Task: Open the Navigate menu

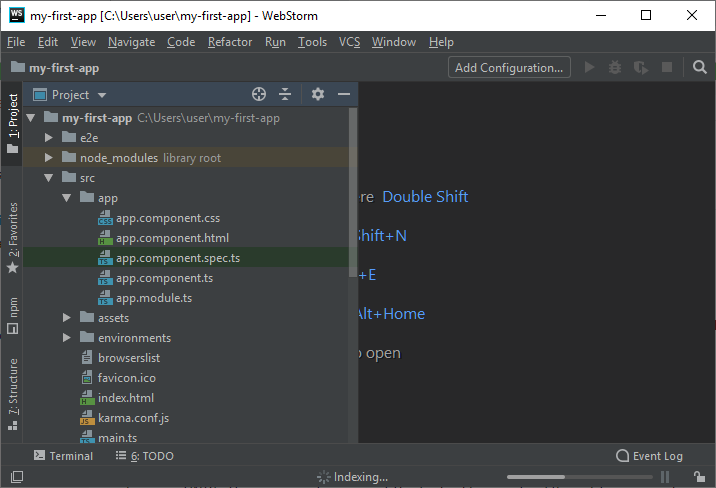Action: (132, 42)
